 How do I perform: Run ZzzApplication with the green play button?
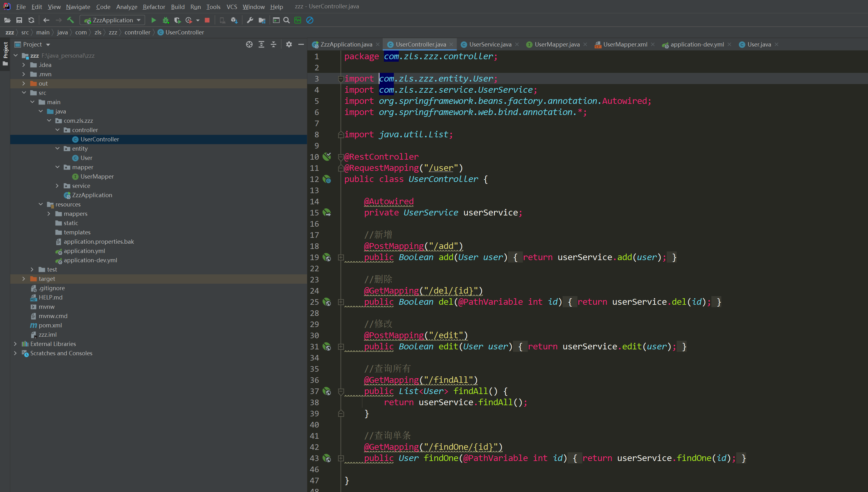tap(154, 20)
